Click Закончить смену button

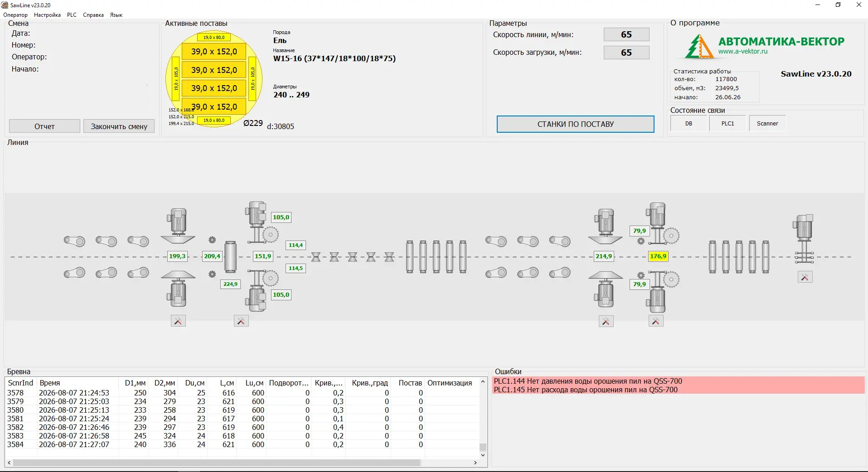point(119,126)
